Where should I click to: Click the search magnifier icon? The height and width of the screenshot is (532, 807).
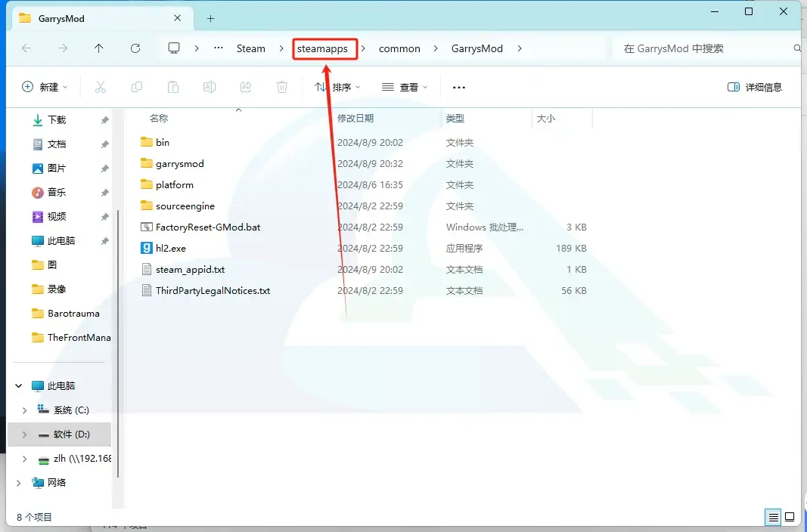797,48
